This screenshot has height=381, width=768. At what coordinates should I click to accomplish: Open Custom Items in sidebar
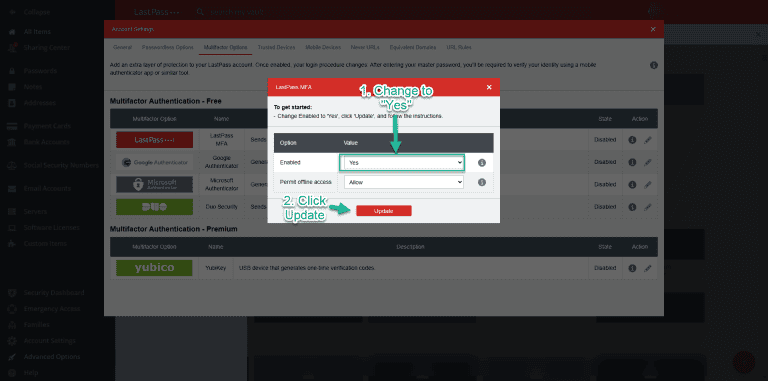[x=45, y=244]
